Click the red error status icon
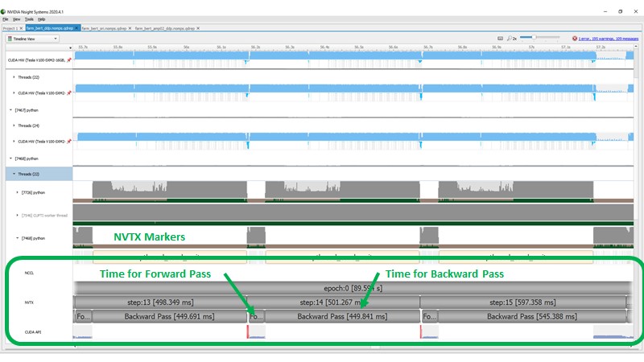Image resolution: width=644 pixels, height=362 pixels. 575,38
